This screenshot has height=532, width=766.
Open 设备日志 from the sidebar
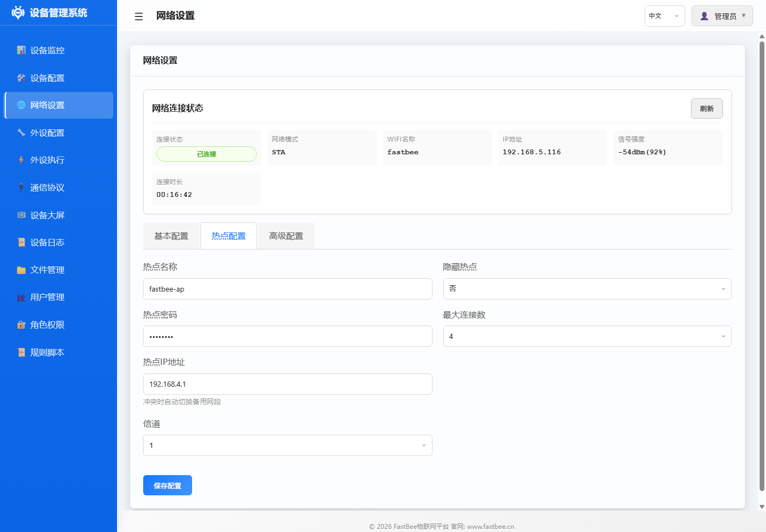59,242
